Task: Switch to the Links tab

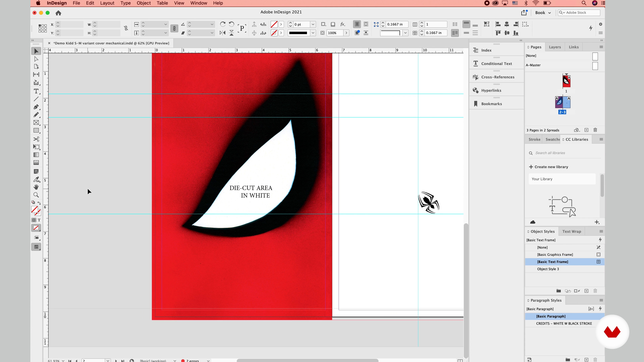Action: 574,47
